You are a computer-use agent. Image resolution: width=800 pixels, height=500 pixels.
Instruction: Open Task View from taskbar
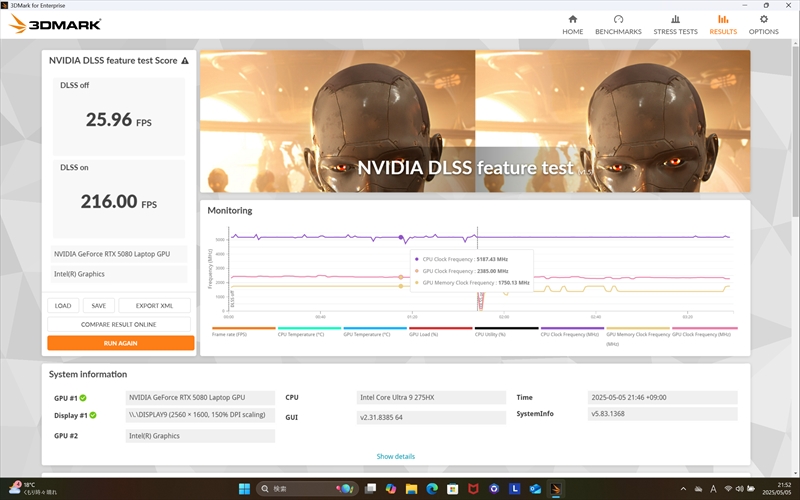[370, 489]
